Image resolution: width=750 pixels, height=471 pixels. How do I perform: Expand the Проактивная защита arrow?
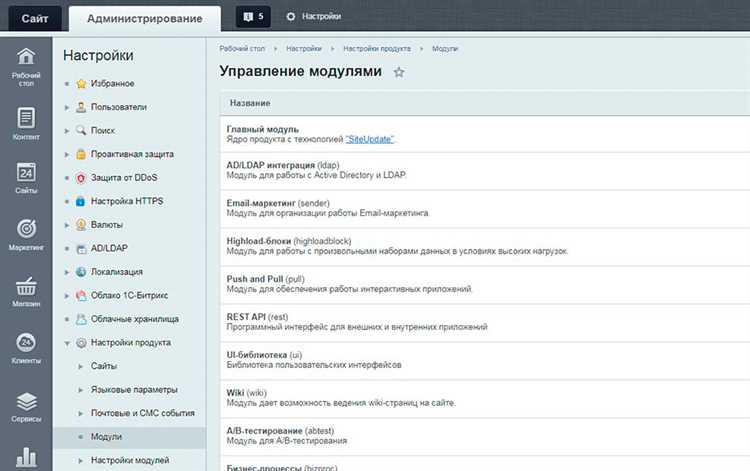tap(67, 154)
